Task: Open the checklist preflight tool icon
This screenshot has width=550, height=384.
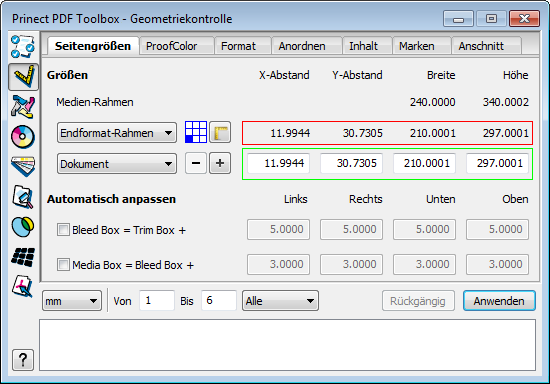Action: click(23, 46)
